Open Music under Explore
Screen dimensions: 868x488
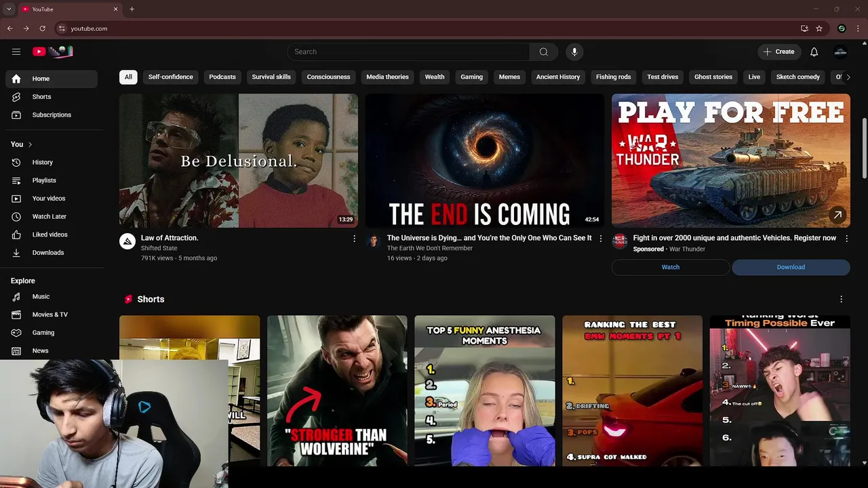point(52,296)
